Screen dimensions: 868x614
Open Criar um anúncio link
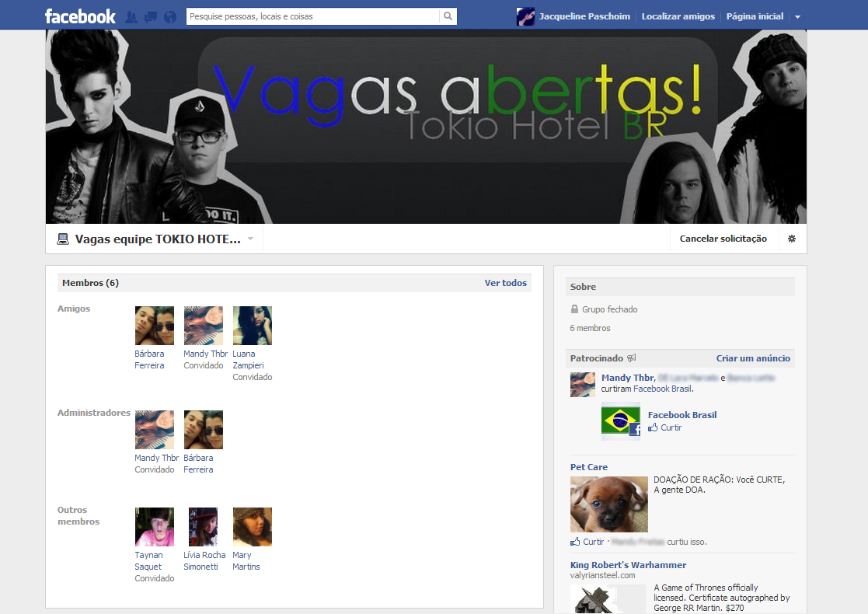[753, 358]
